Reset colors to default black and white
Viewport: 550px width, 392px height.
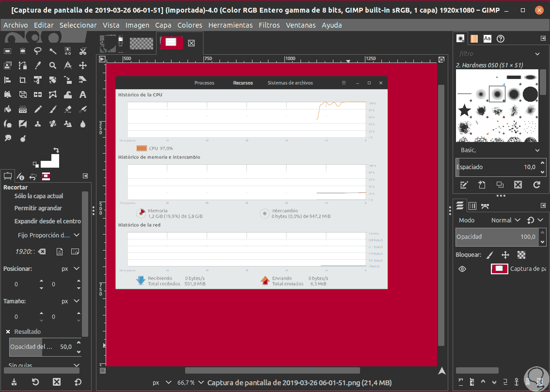[35, 164]
